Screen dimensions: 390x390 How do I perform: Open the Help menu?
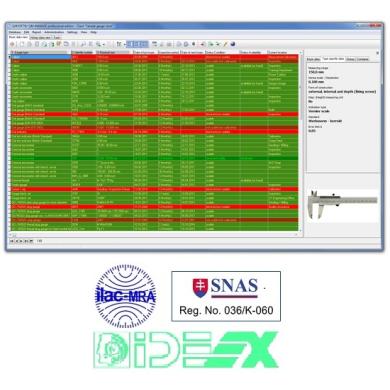(x=94, y=32)
